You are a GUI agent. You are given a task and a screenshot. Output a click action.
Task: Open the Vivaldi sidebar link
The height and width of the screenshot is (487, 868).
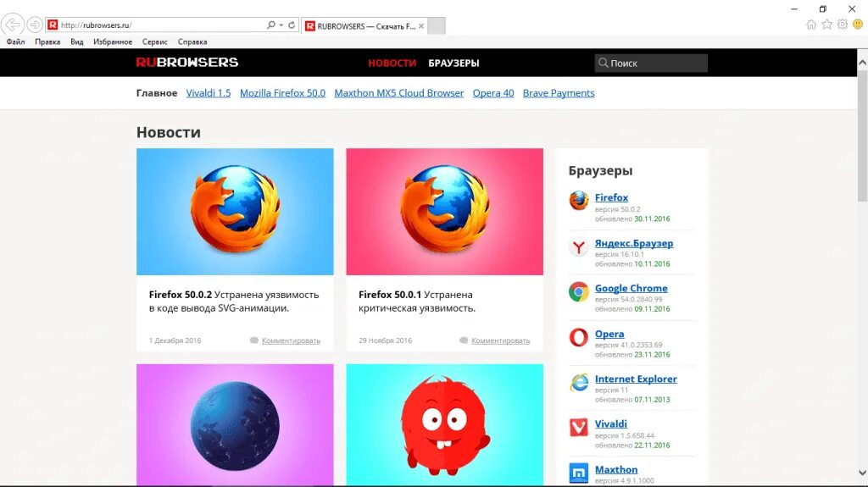click(611, 424)
